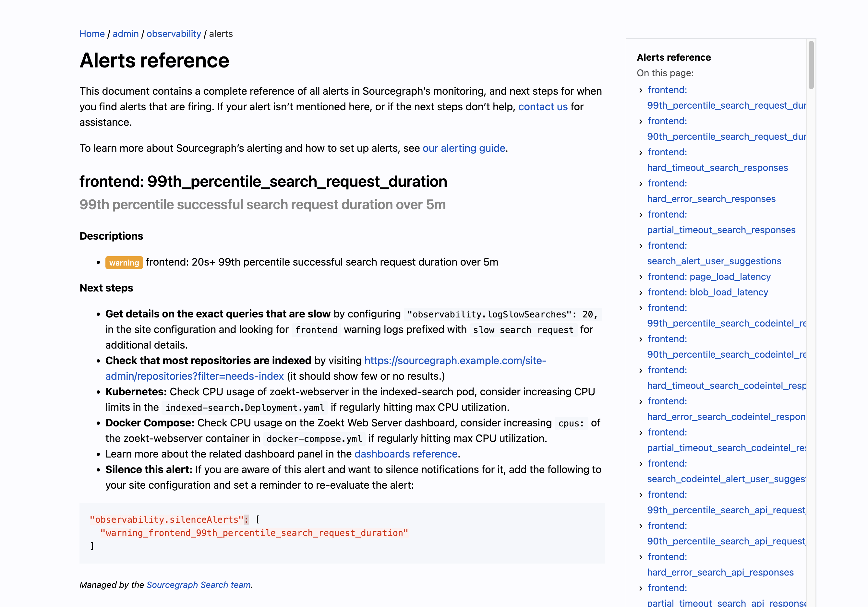Expand chevron beside frontend: partial_timeout_search_codeintel entry
The width and height of the screenshot is (868, 607).
pyautogui.click(x=640, y=433)
